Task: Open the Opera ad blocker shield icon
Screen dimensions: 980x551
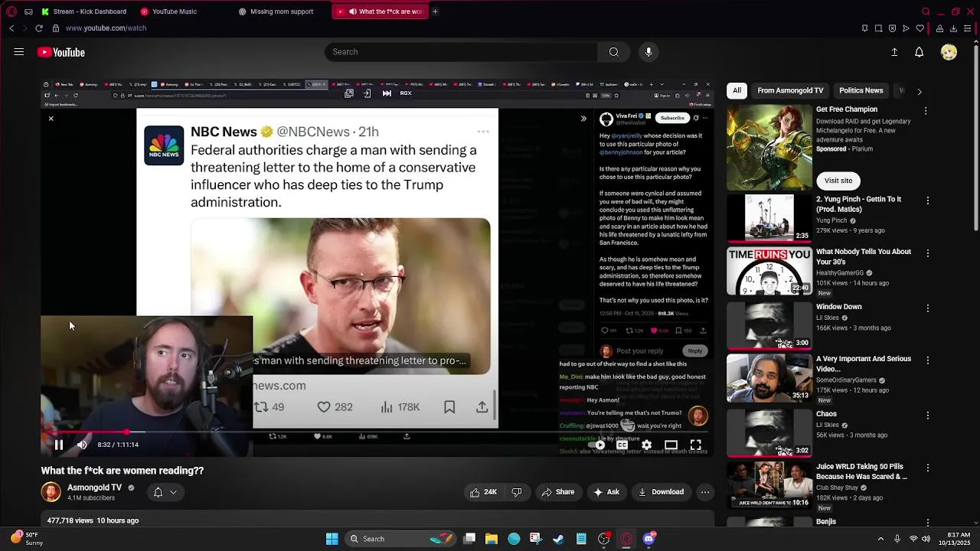Action: click(x=892, y=28)
